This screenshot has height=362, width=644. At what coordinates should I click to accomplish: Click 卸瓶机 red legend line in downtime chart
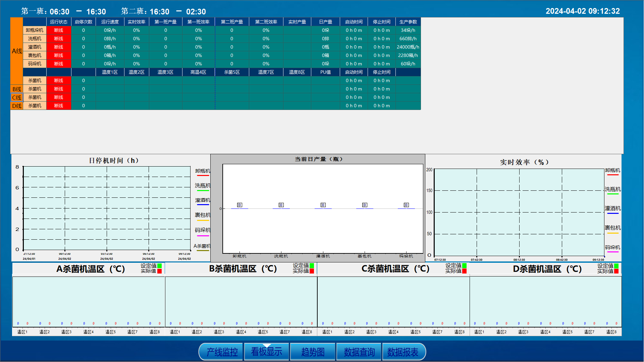pyautogui.click(x=203, y=175)
